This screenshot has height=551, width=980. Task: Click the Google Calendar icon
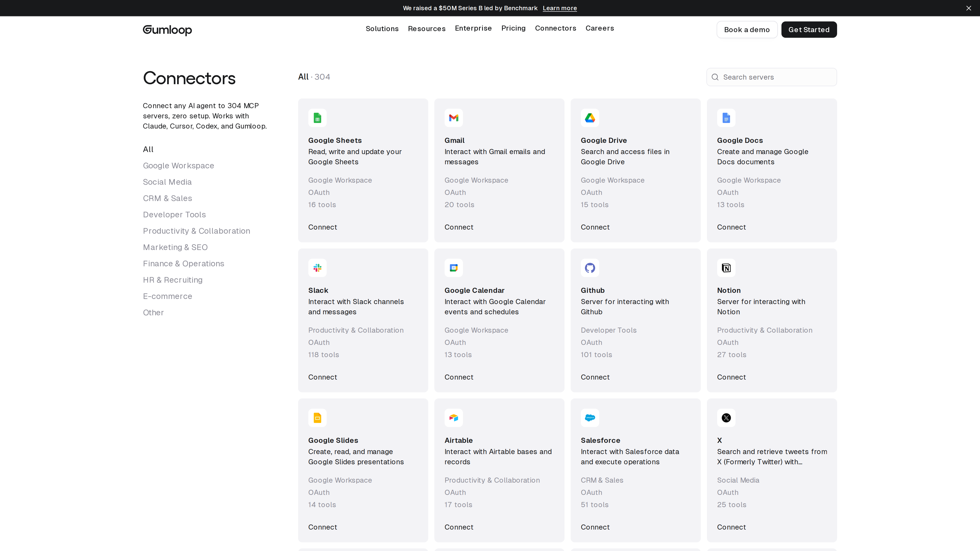[454, 268]
